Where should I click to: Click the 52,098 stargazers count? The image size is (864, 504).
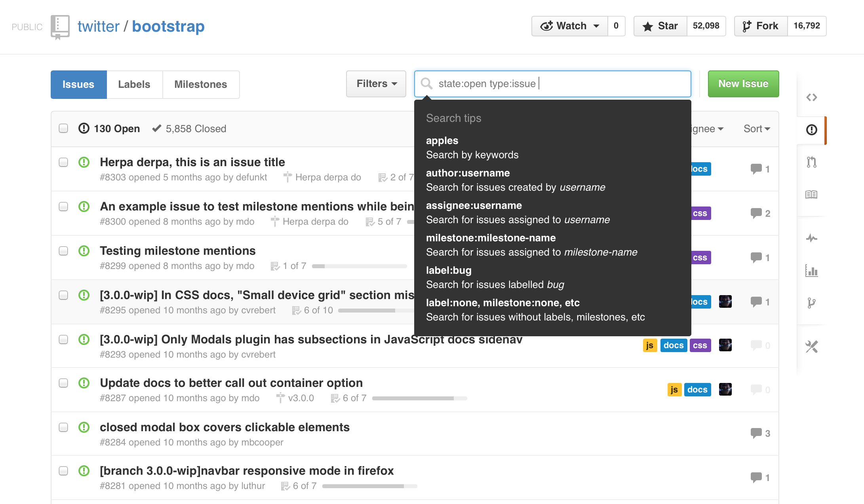(x=706, y=26)
